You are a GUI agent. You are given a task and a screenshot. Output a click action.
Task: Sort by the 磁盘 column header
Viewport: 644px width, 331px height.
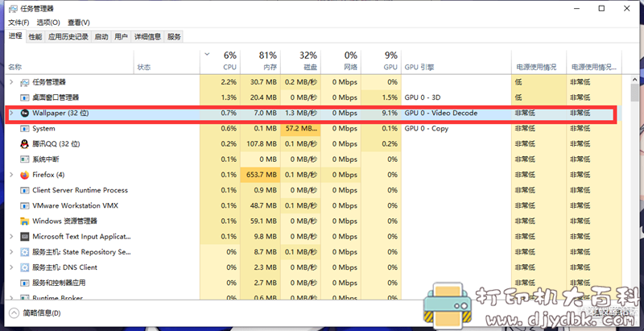(301, 63)
